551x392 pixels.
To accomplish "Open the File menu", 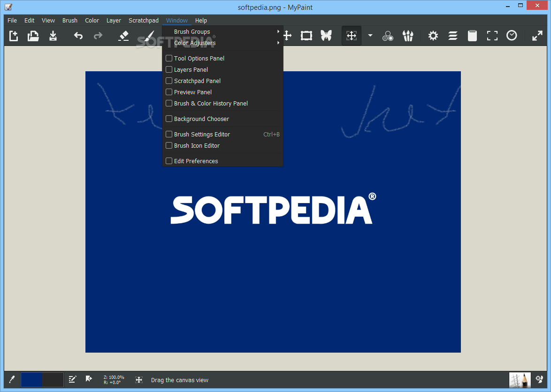I will (x=12, y=20).
